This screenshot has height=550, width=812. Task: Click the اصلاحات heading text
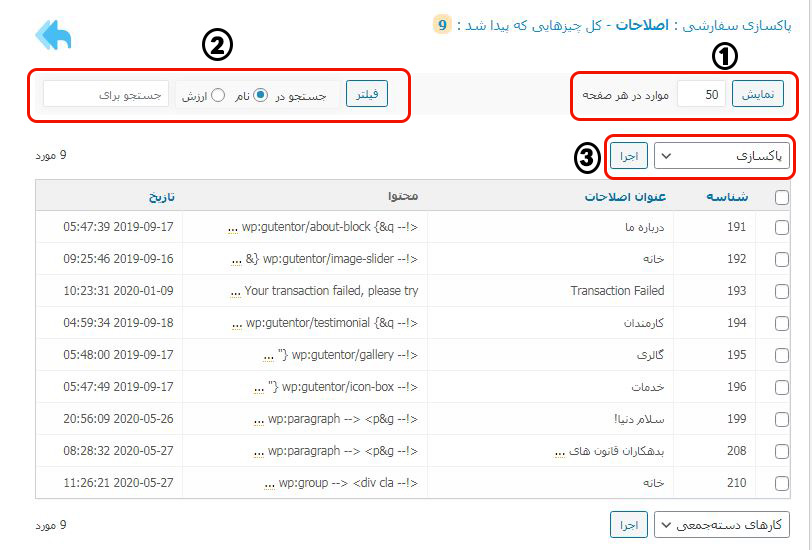[642, 25]
